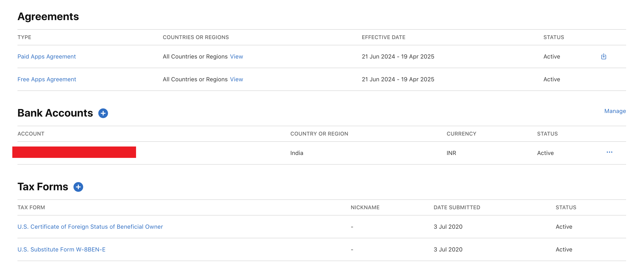Click the Effective Date column header
The height and width of the screenshot is (272, 644).
[x=383, y=37]
